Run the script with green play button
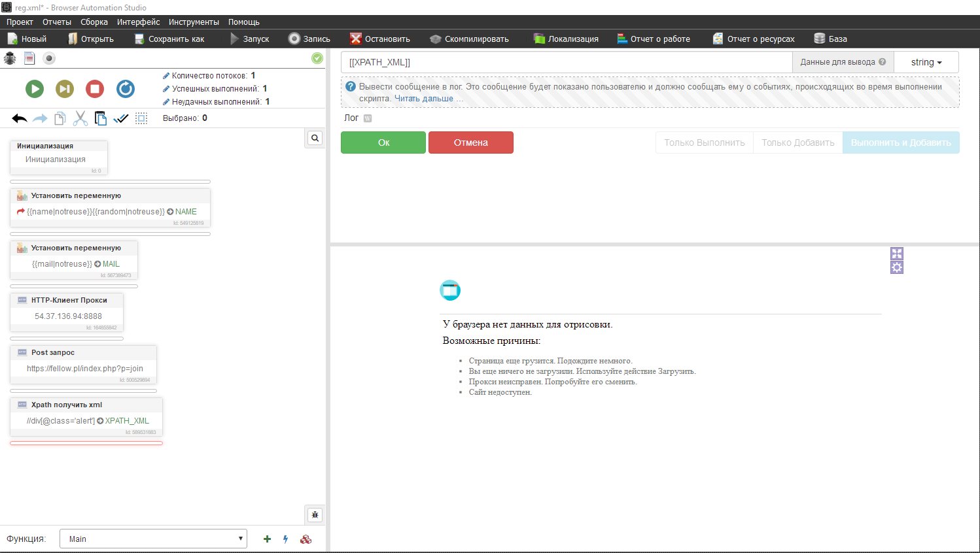Image resolution: width=980 pixels, height=553 pixels. [35, 88]
